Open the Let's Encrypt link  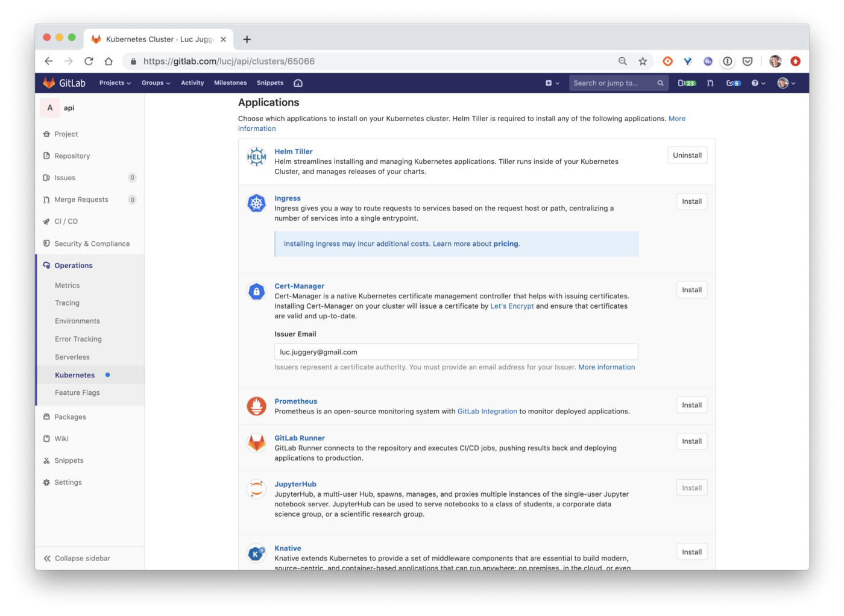click(512, 306)
